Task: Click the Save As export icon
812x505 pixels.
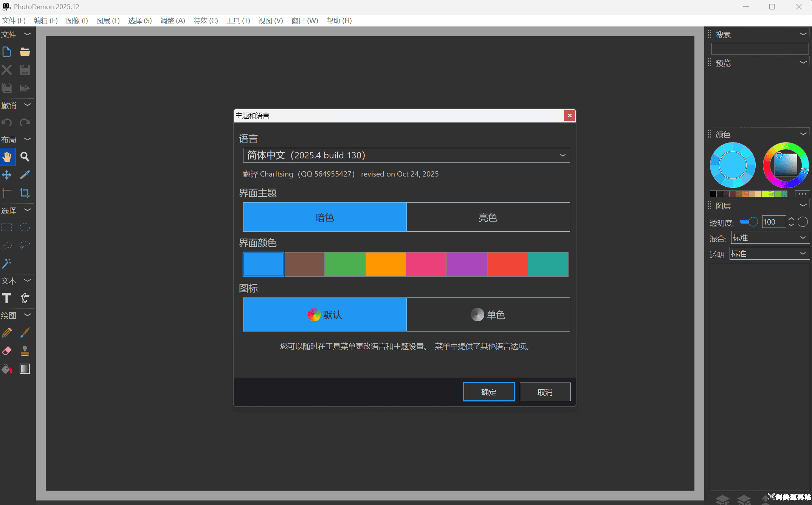Action: (x=25, y=88)
